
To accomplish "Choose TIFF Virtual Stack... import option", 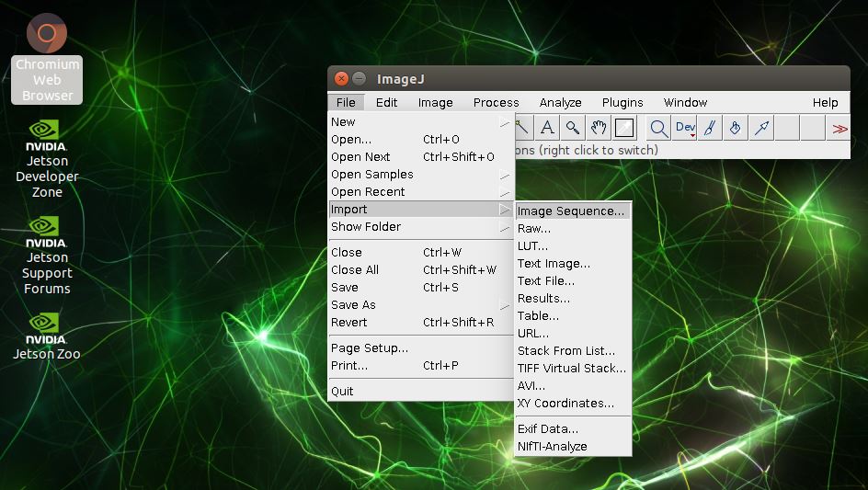I will tap(571, 369).
